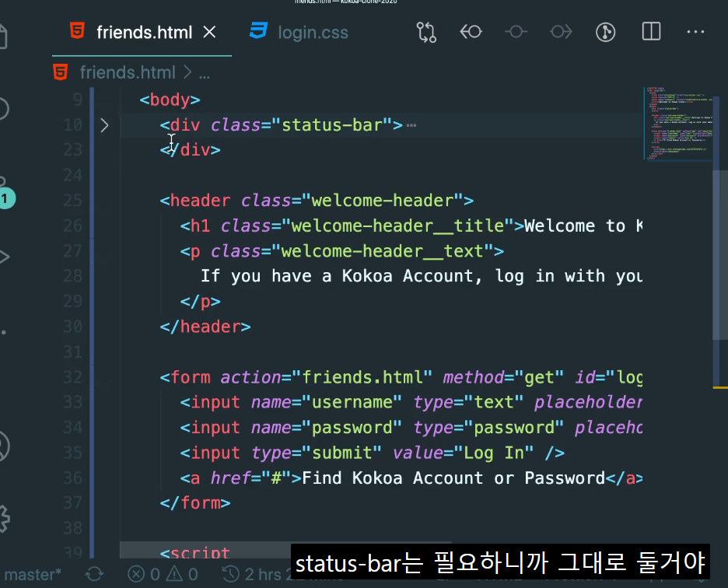The width and height of the screenshot is (728, 588).
Task: Open previous revision with arrow-left commit icon
Action: 471,32
